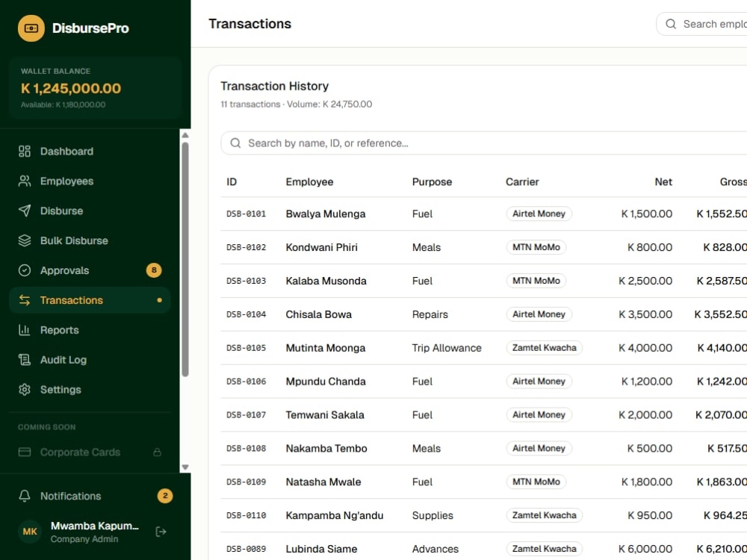Open the Reports page
The height and width of the screenshot is (560, 747).
click(x=90, y=330)
